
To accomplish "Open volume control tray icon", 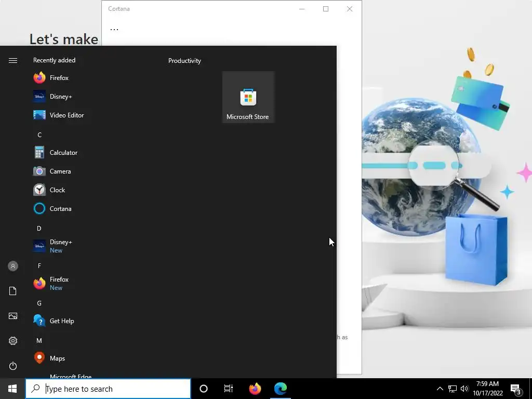I will point(464,389).
